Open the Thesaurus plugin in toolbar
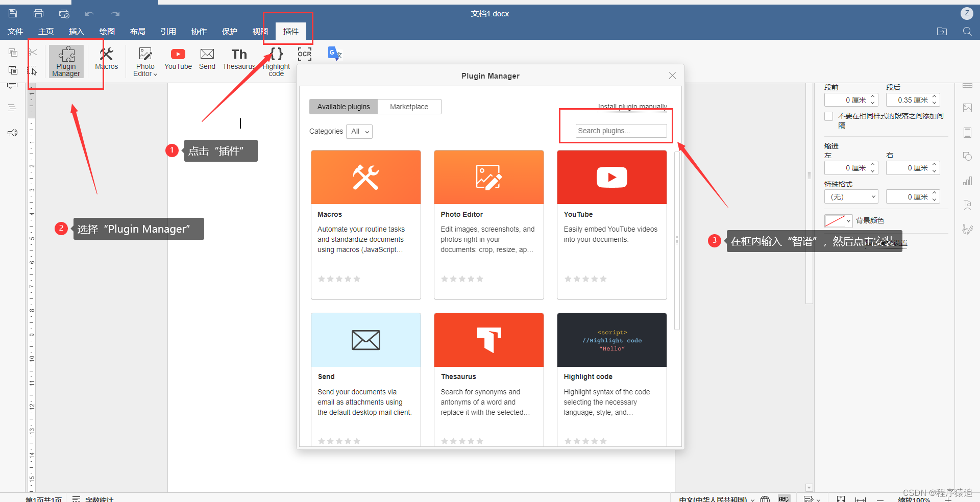 (239, 59)
